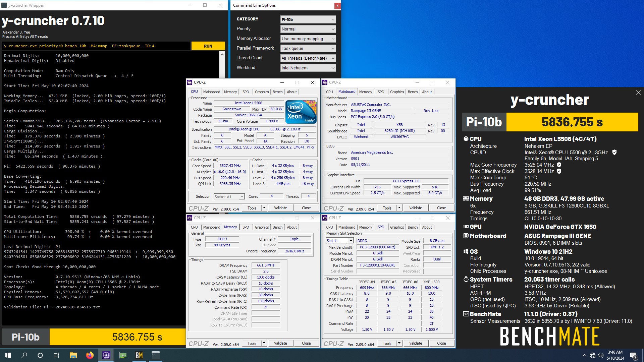Click Close in CPU-Z Mainboard window
Image resolution: width=644 pixels, height=362 pixels.
click(x=441, y=208)
